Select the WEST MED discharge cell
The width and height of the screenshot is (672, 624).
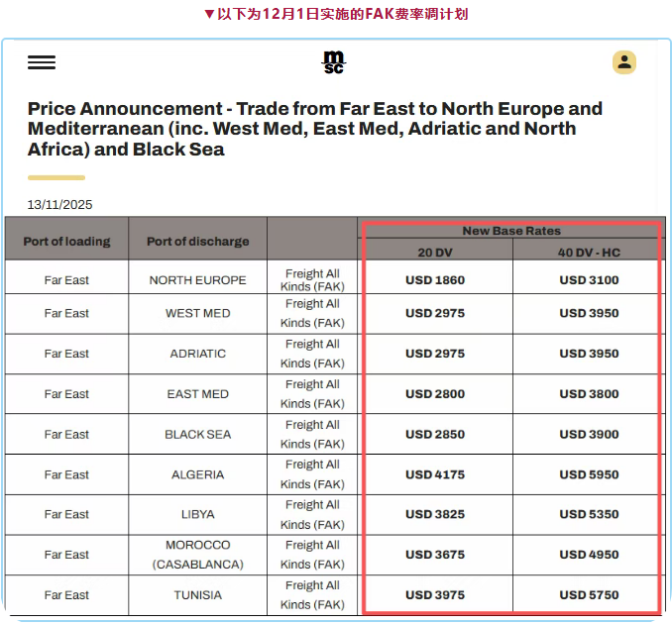point(198,313)
